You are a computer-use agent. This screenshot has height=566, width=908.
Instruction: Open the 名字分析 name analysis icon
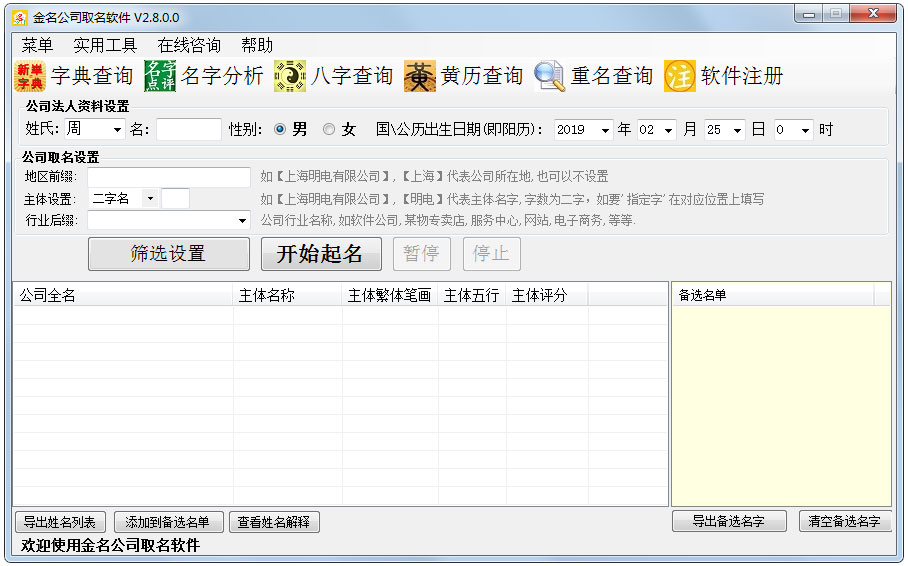[160, 76]
